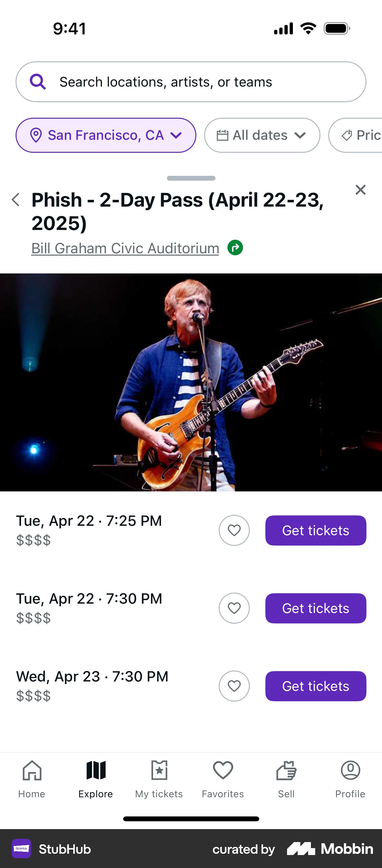The image size is (382, 868).
Task: Favorite the Tue Apr 22 7:25 PM show
Action: tap(234, 530)
